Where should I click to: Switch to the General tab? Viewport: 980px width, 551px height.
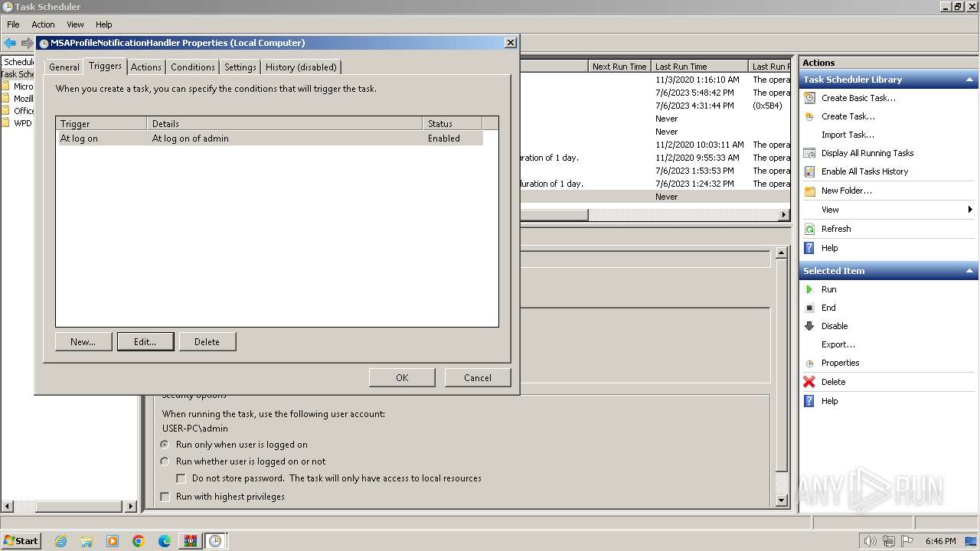(64, 67)
